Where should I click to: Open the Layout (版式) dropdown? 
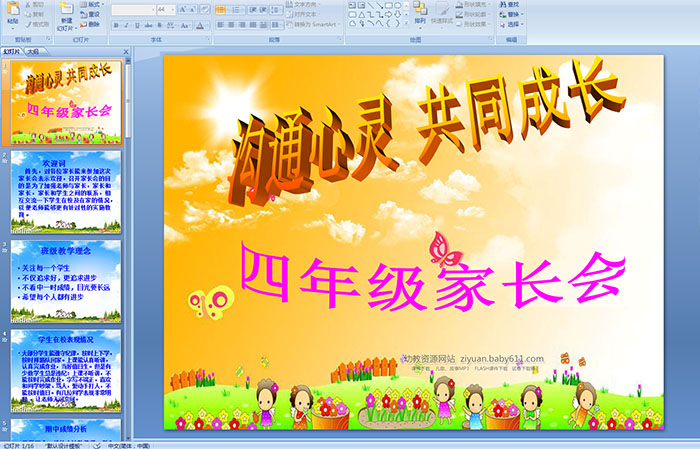point(92,4)
